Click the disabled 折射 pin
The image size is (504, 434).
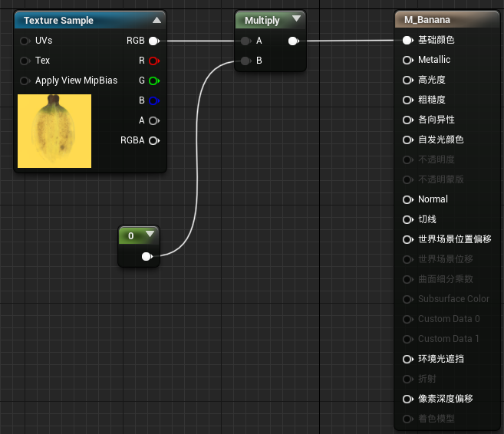pos(408,379)
